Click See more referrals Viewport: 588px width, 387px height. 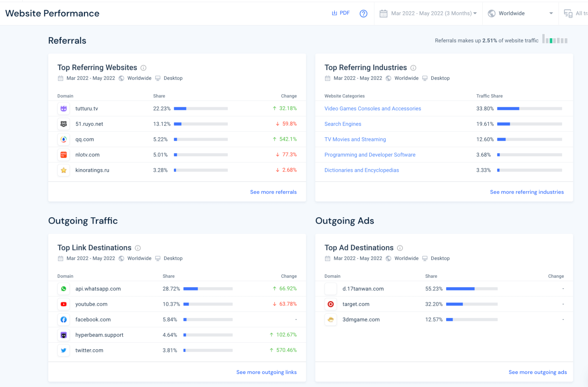273,192
